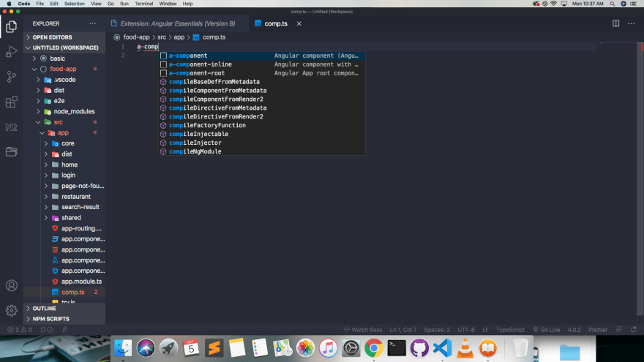Viewport: 644px width, 362px height.
Task: Expand the node_modules folder
Action: click(x=64, y=111)
